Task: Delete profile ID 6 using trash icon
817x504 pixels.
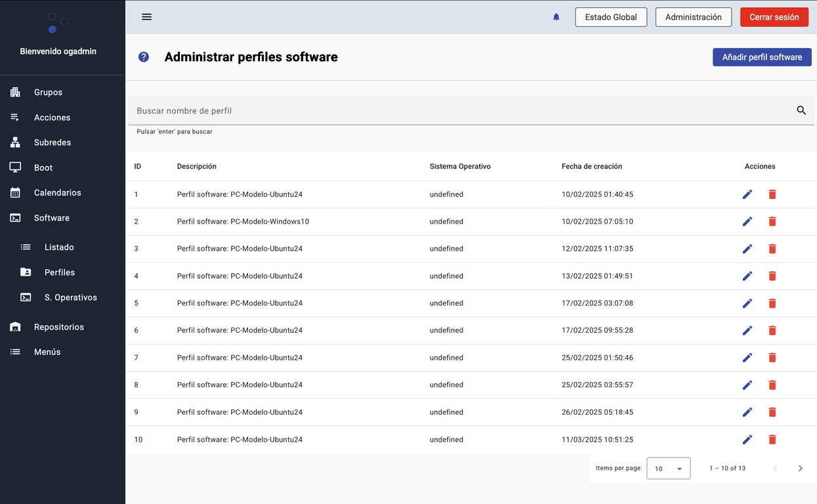Action: (772, 331)
